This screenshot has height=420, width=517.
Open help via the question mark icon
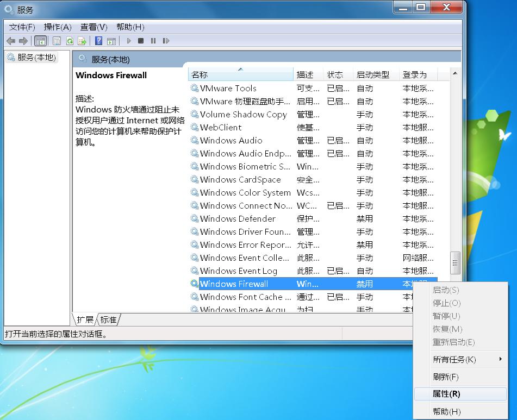tap(98, 41)
